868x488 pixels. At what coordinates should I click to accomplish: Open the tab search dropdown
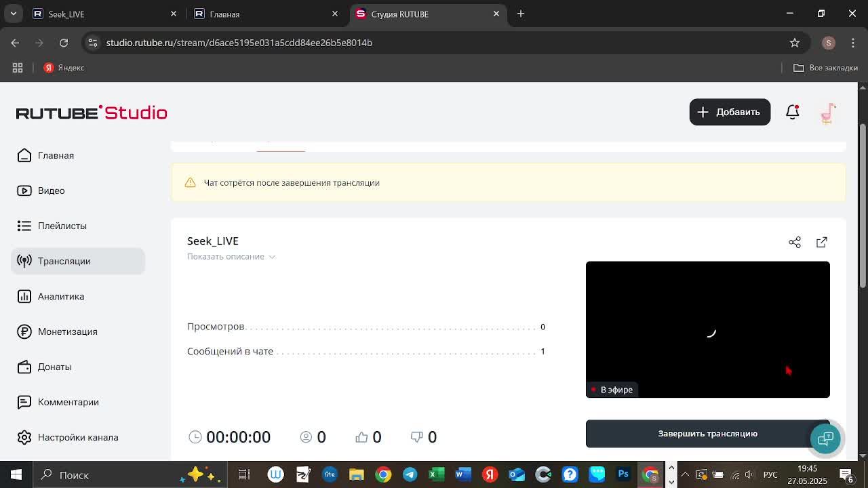pos(13,14)
